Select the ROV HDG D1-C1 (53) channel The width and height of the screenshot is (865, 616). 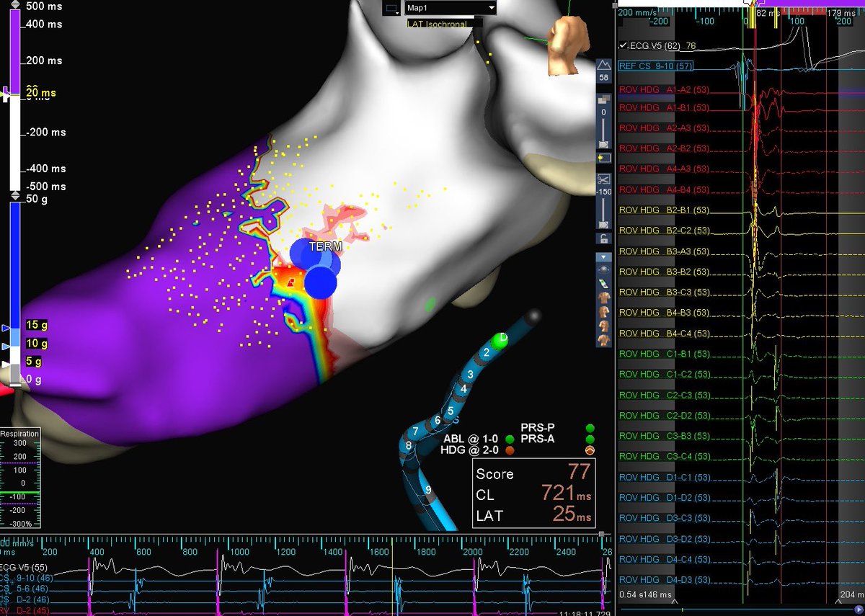(x=663, y=477)
